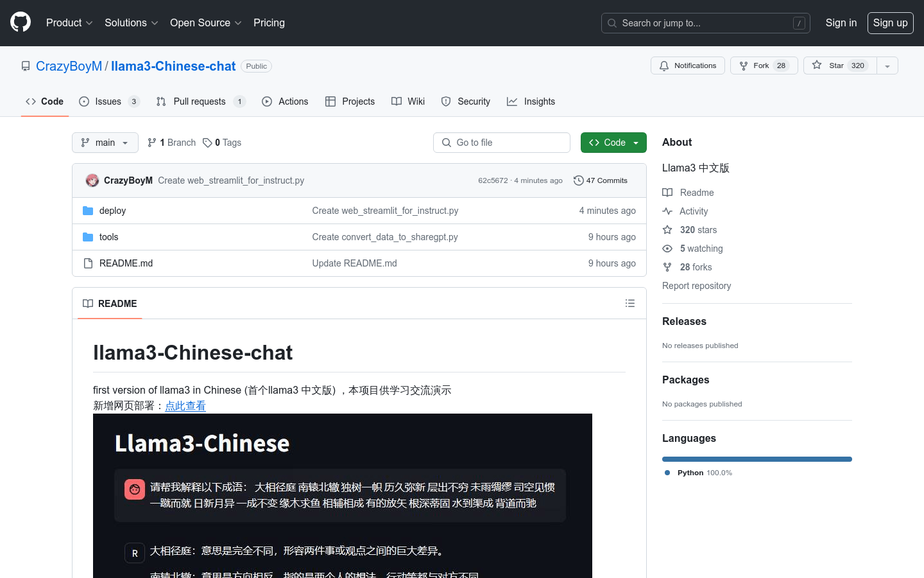Open the llama3-Chinese-chat repository link
Screen dimensions: 924x578
coord(173,66)
